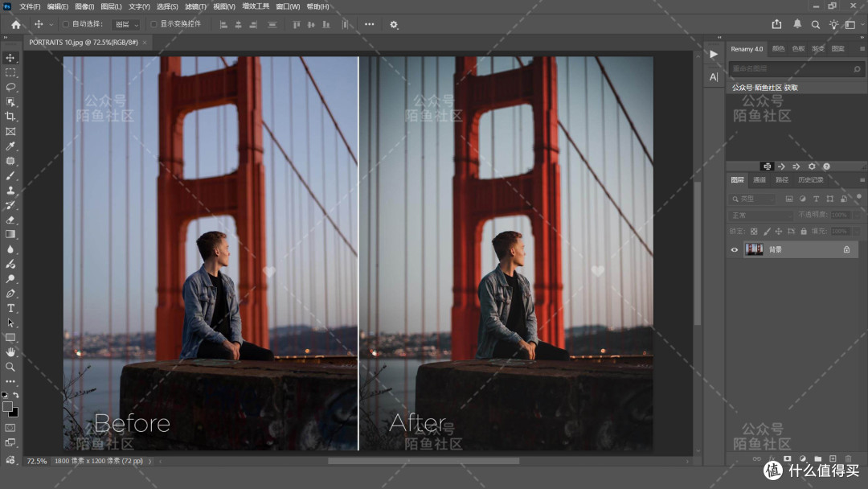Select the Zoom tool in toolbar
868x489 pixels.
(10, 367)
